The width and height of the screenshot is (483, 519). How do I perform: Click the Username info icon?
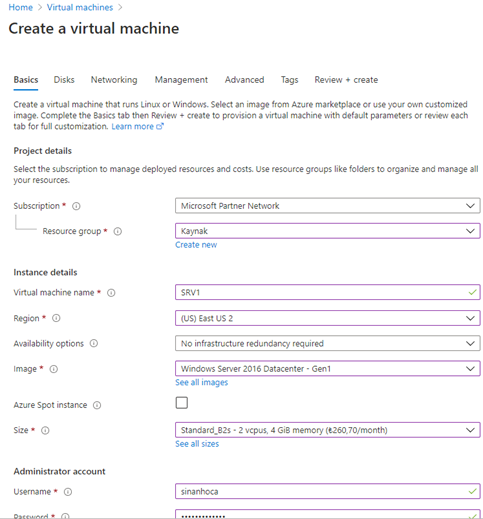[x=68, y=492]
